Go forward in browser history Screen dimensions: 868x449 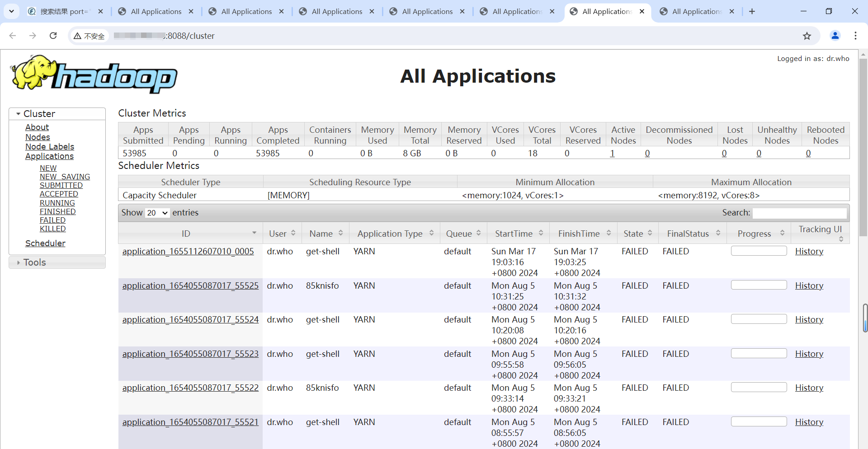pos(33,36)
